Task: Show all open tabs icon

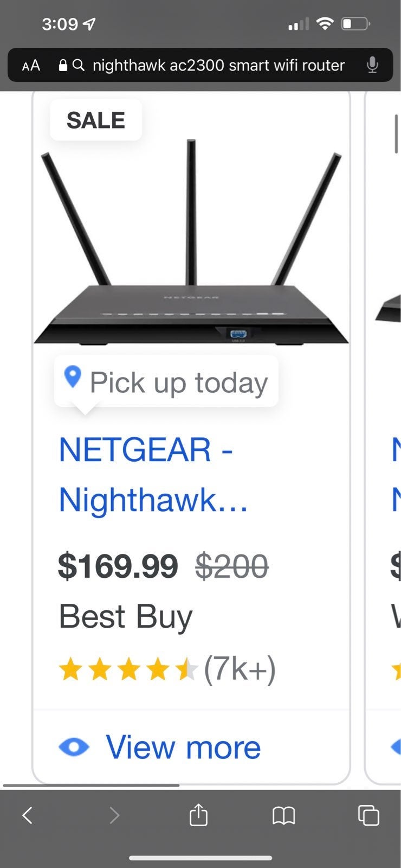Action: tap(368, 815)
